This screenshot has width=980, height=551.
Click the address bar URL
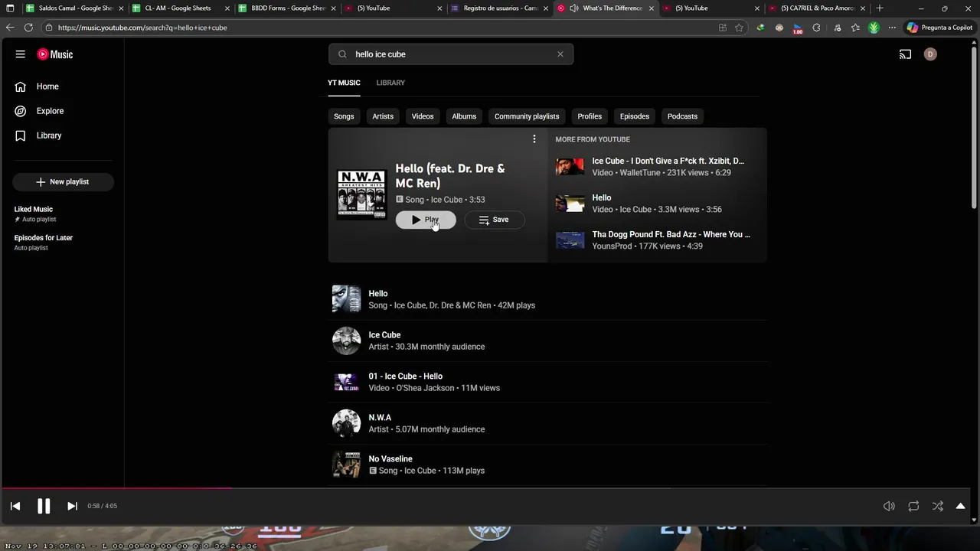point(142,28)
